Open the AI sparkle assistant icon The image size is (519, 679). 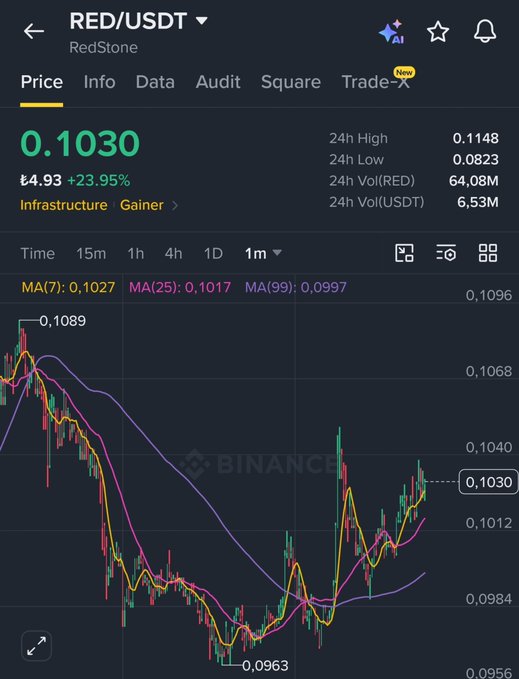click(x=391, y=31)
